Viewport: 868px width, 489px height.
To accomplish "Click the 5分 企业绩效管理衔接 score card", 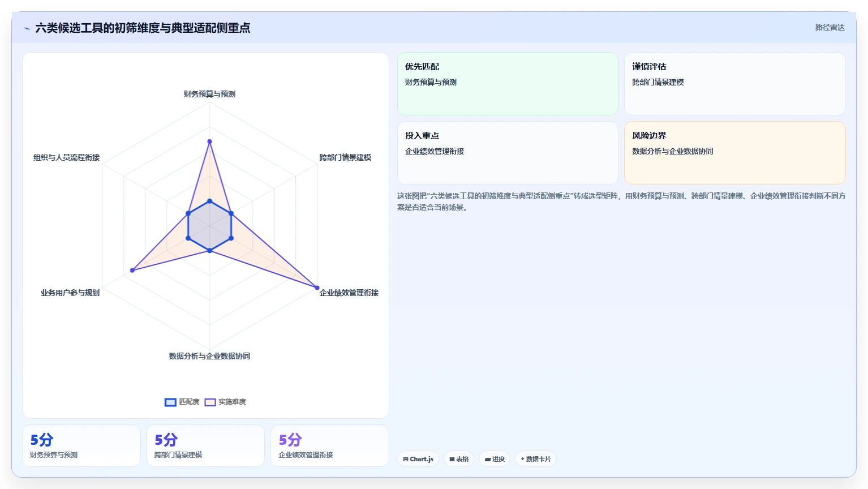I will (x=330, y=446).
